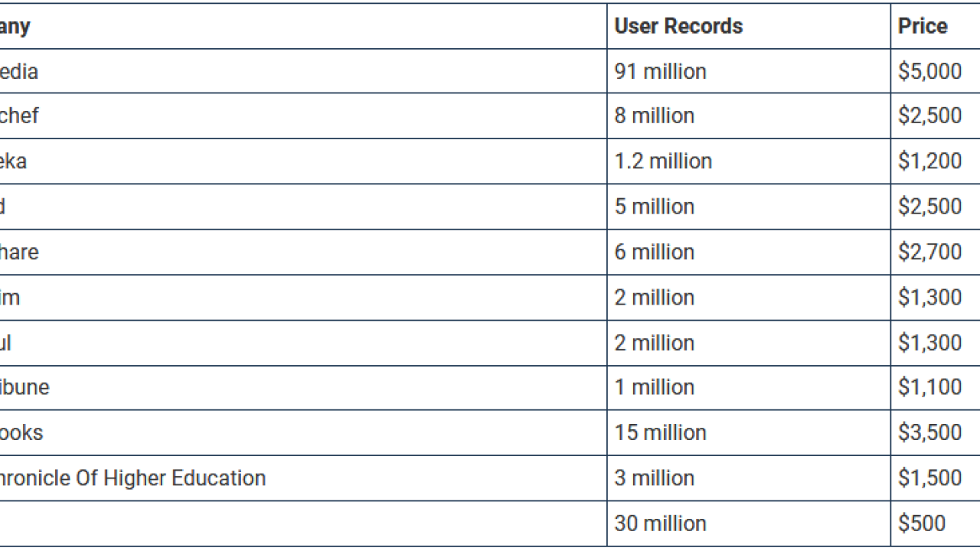
Task: Click the 1.2 million records cell
Action: click(663, 161)
